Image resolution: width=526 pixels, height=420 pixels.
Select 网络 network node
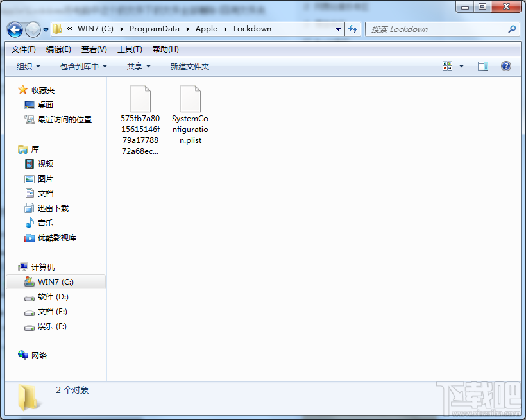pyautogui.click(x=32, y=355)
